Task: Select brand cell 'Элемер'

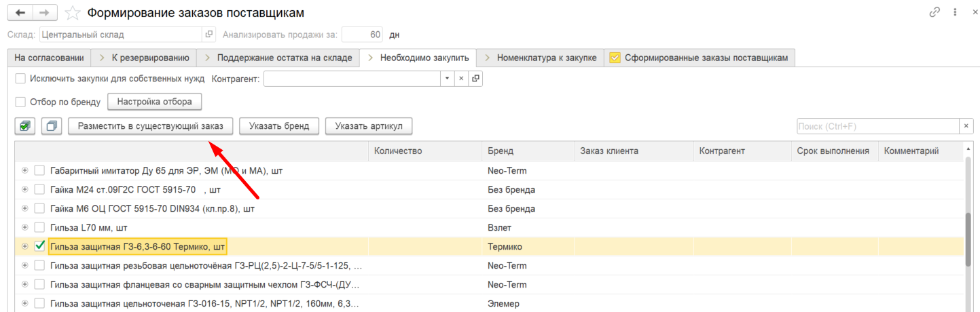Action: coord(528,304)
